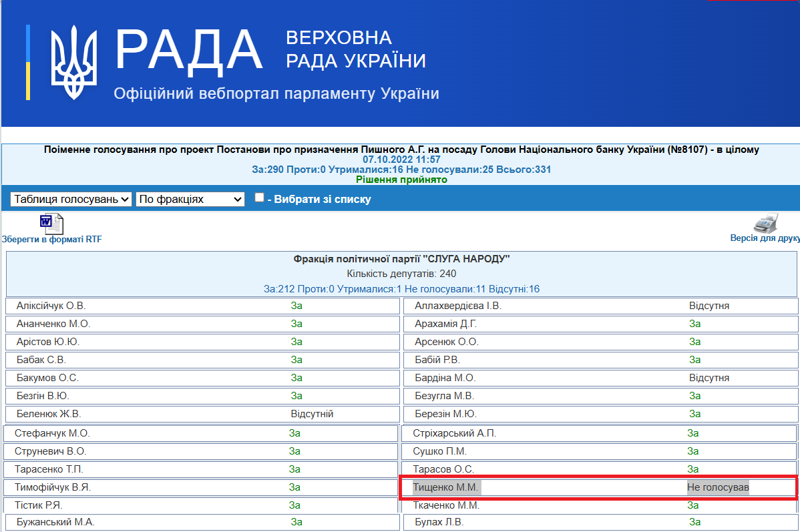Click 'Відсутня' status for Аллахвердієва

(709, 306)
